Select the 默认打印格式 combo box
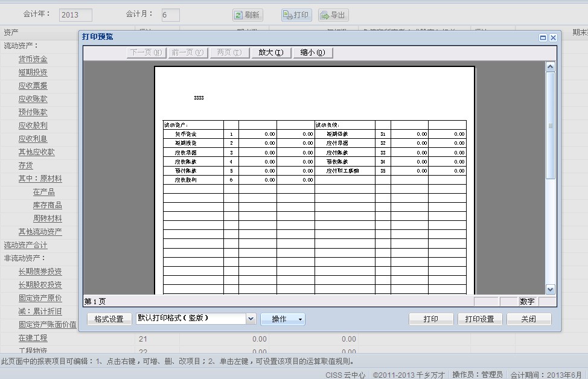The image size is (588, 379). pyautogui.click(x=190, y=319)
